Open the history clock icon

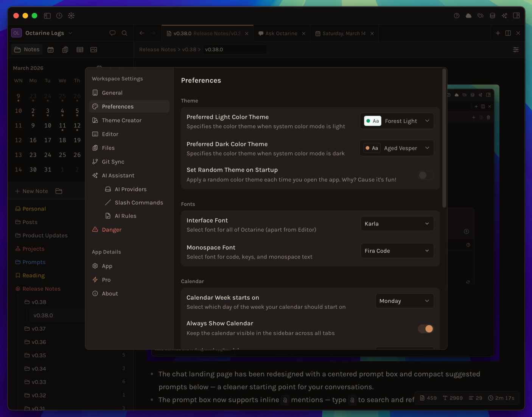[59, 16]
